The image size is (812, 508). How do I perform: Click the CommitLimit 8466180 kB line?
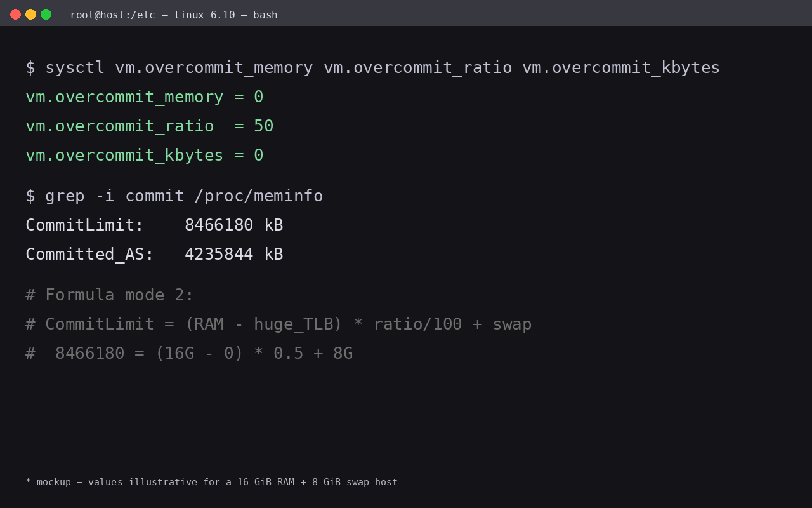click(x=154, y=225)
